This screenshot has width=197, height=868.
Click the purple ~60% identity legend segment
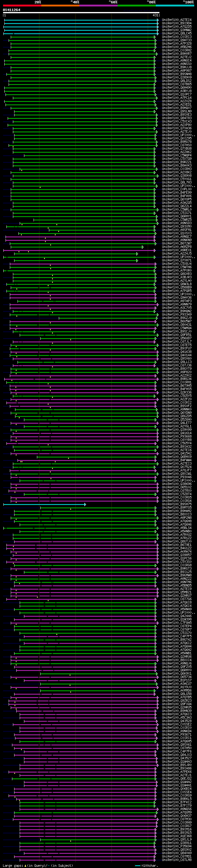(x=99, y=6)
